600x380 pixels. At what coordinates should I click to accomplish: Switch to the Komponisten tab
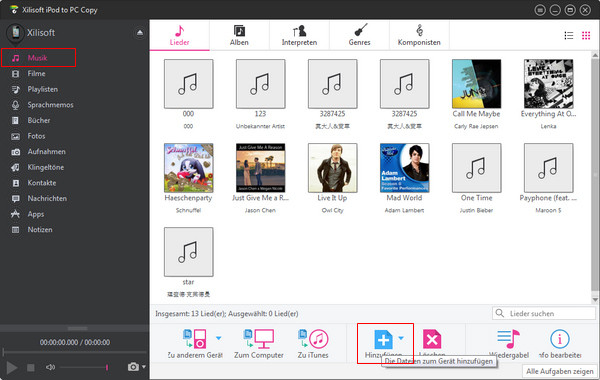[x=419, y=35]
